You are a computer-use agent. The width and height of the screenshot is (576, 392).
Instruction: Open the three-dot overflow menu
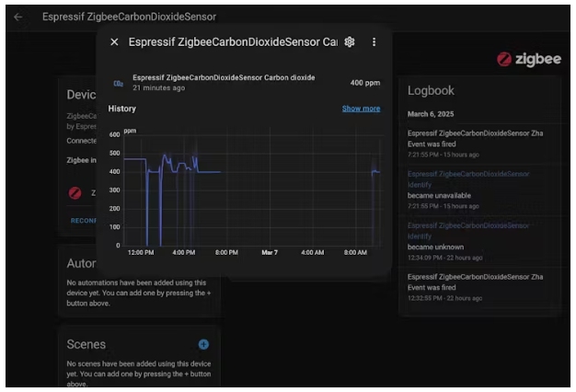coord(374,42)
